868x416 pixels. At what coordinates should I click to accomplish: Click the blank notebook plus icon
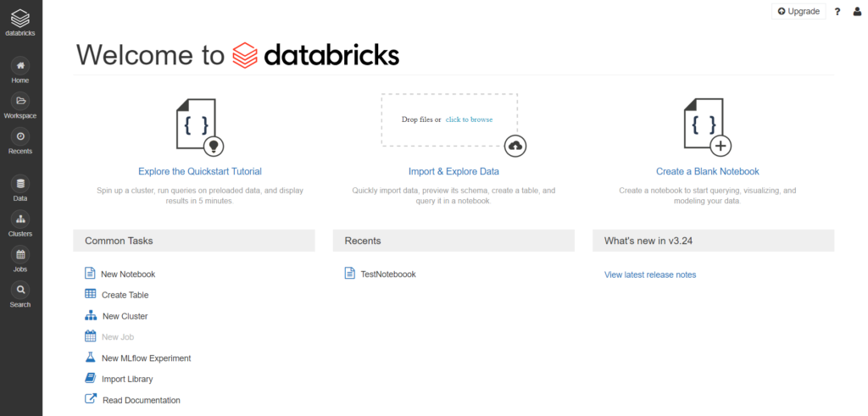708,127
